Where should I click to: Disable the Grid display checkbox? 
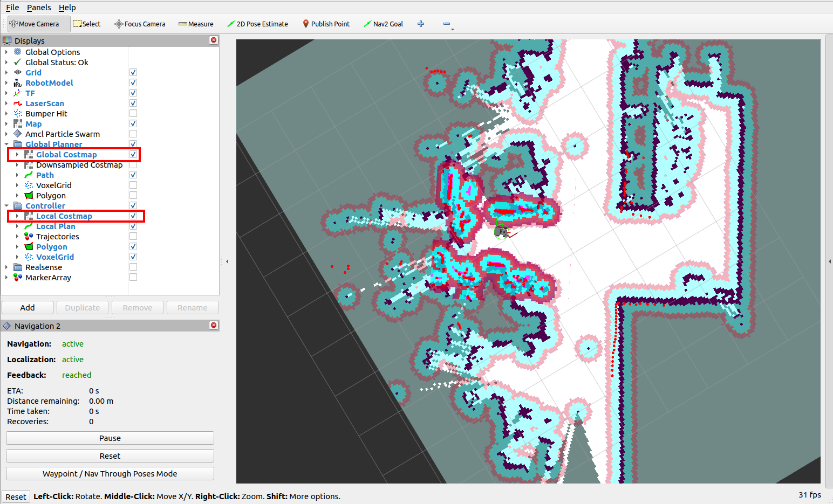(x=133, y=73)
